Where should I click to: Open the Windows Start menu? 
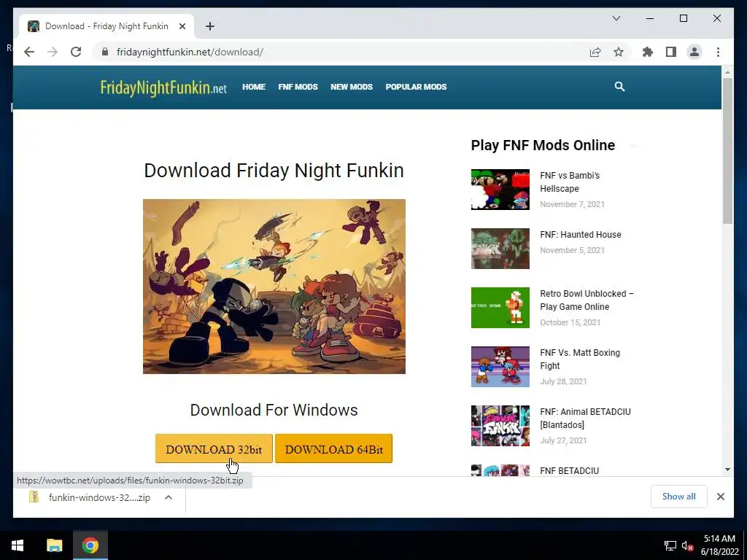click(18, 545)
